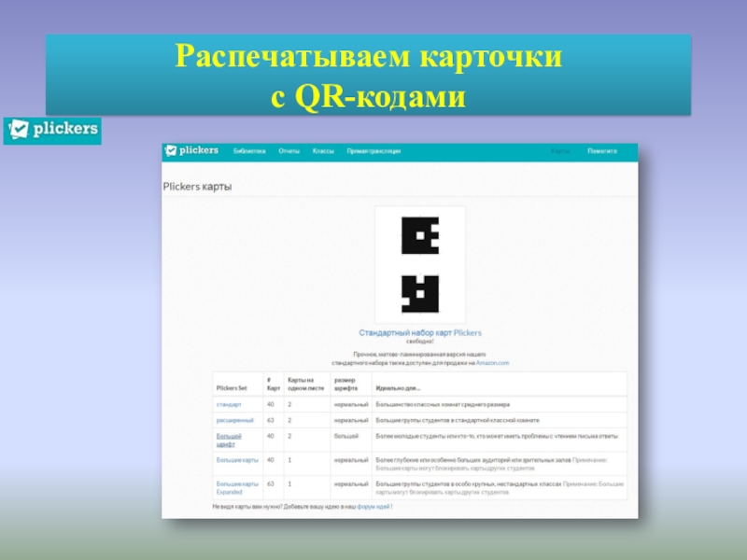Open the Отчеты menu item

(x=289, y=151)
